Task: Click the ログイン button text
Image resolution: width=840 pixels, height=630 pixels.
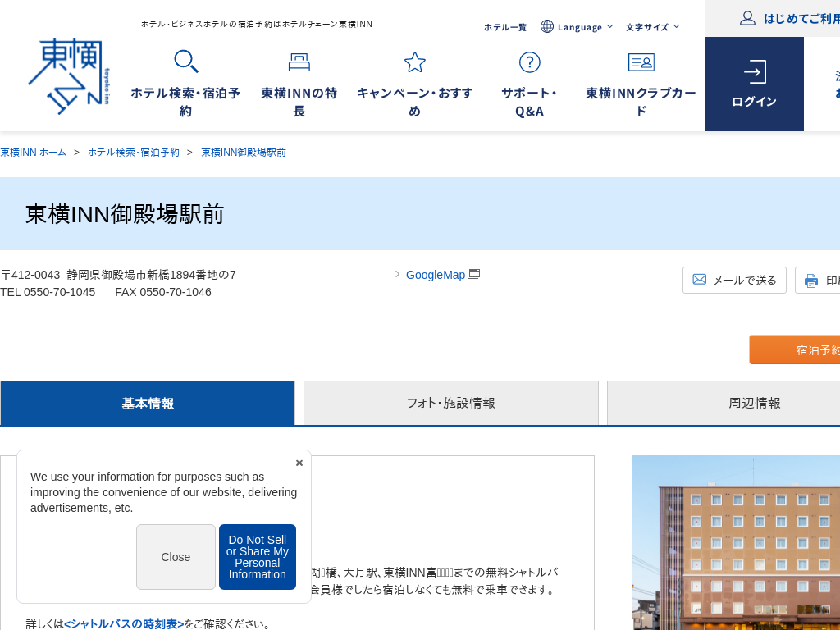Action: pos(755,101)
